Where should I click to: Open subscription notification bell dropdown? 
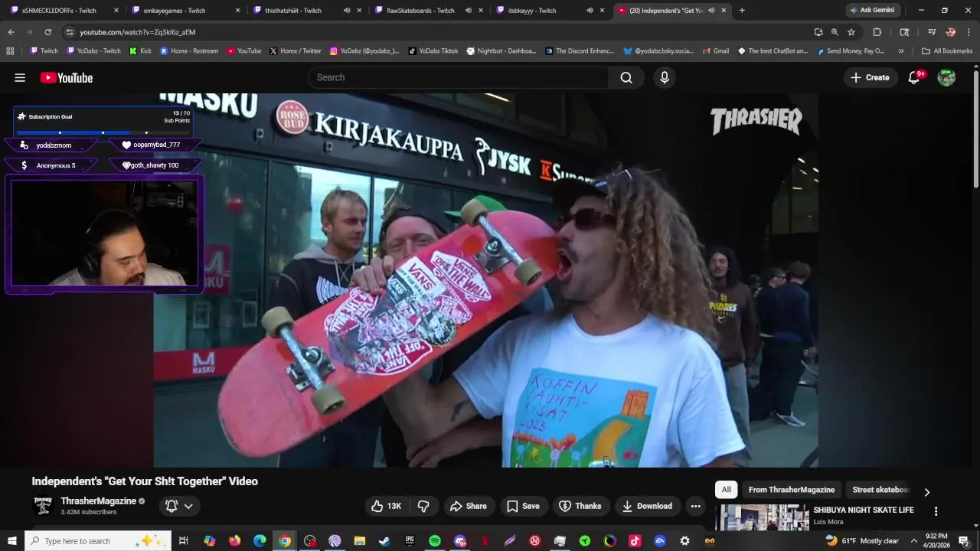(180, 506)
